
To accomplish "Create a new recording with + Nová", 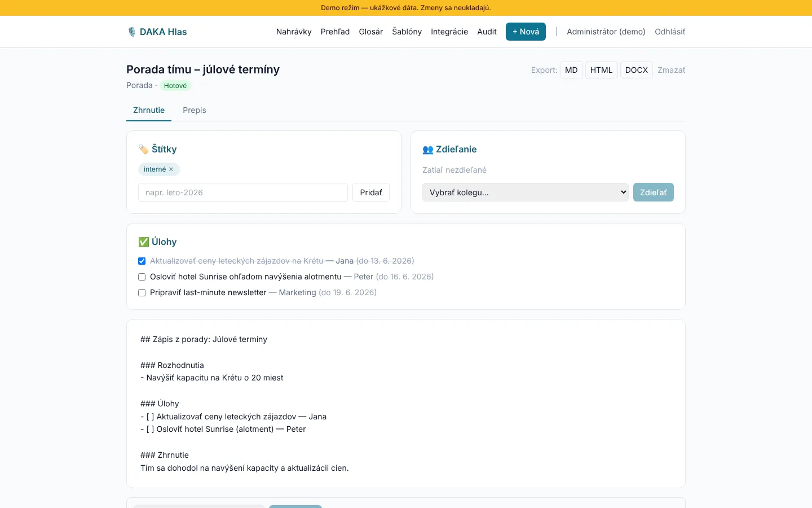I will tap(526, 32).
